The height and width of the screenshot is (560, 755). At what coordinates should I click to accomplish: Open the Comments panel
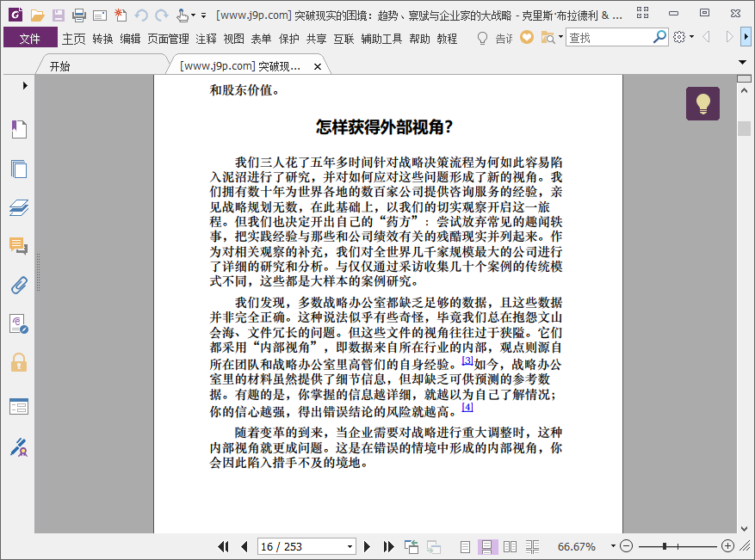pos(19,246)
